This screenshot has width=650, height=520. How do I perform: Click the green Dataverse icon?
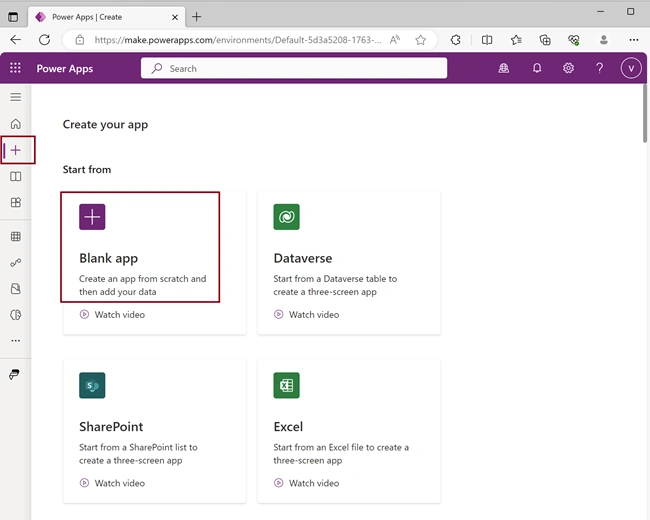286,217
